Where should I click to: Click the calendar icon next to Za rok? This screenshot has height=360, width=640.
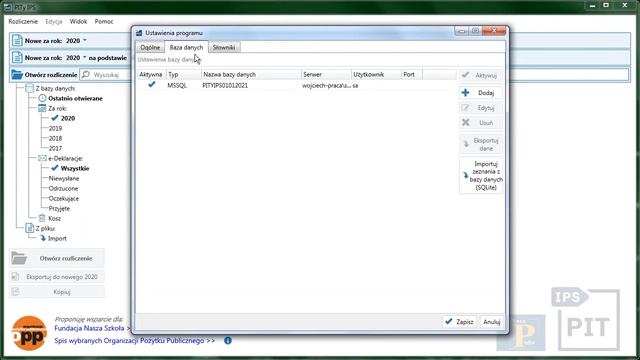click(42, 108)
